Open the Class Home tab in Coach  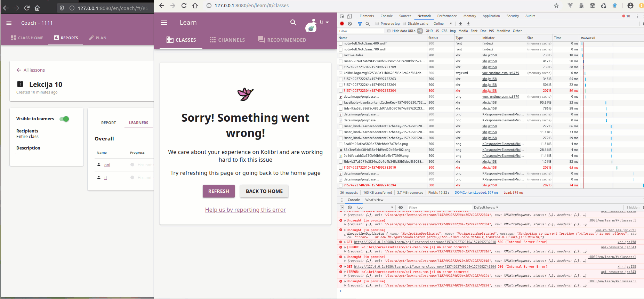[27, 38]
